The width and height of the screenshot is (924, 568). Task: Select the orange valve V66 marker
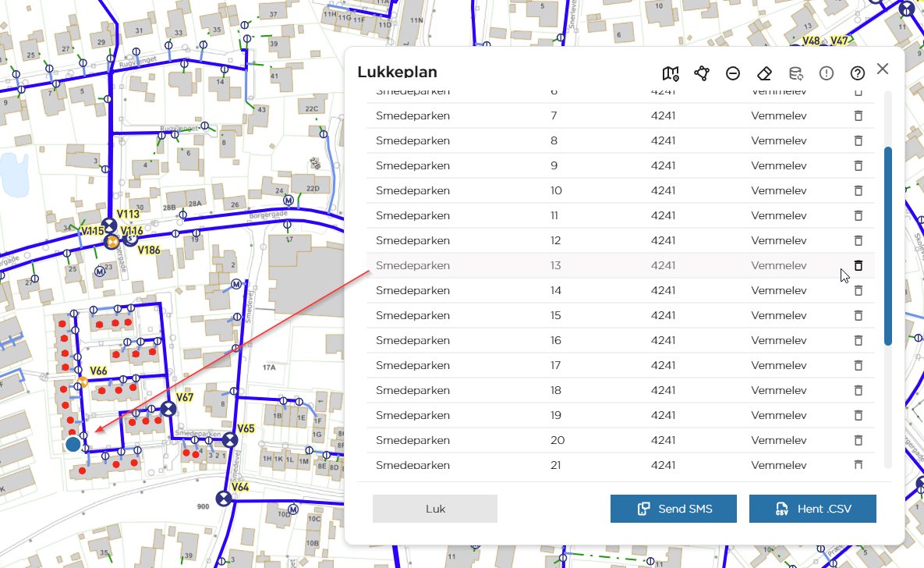(x=83, y=382)
